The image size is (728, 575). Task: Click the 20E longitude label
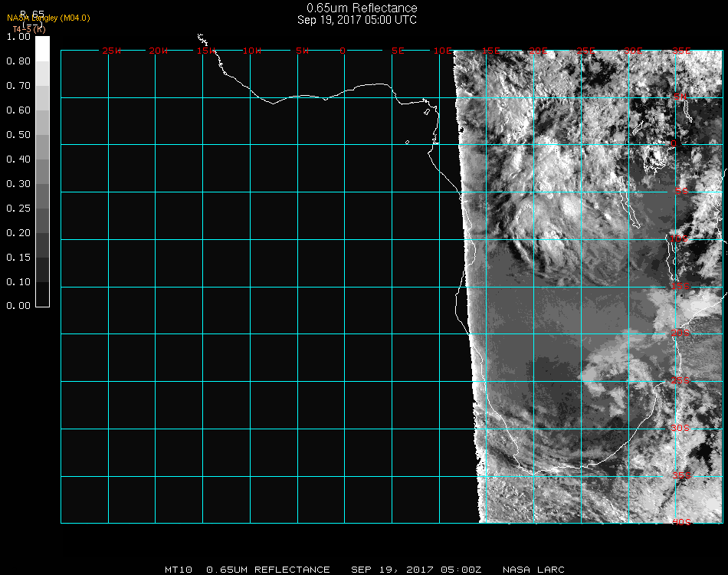539,51
